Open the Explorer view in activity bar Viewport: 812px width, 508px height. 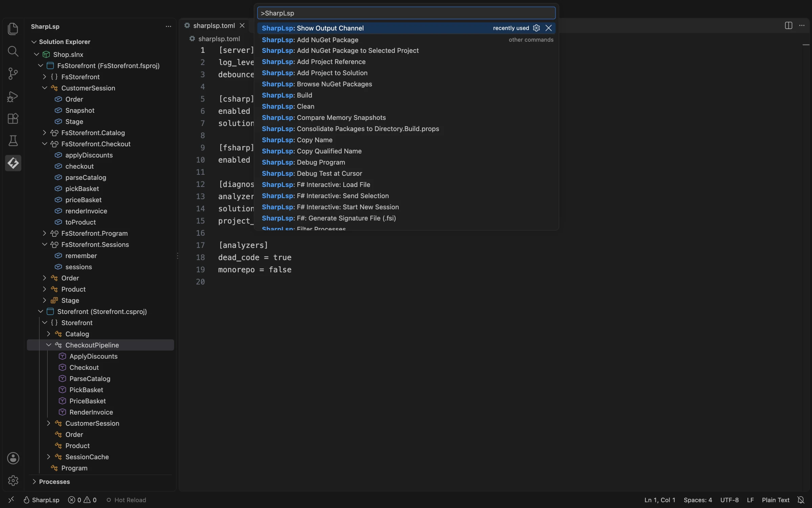13,29
